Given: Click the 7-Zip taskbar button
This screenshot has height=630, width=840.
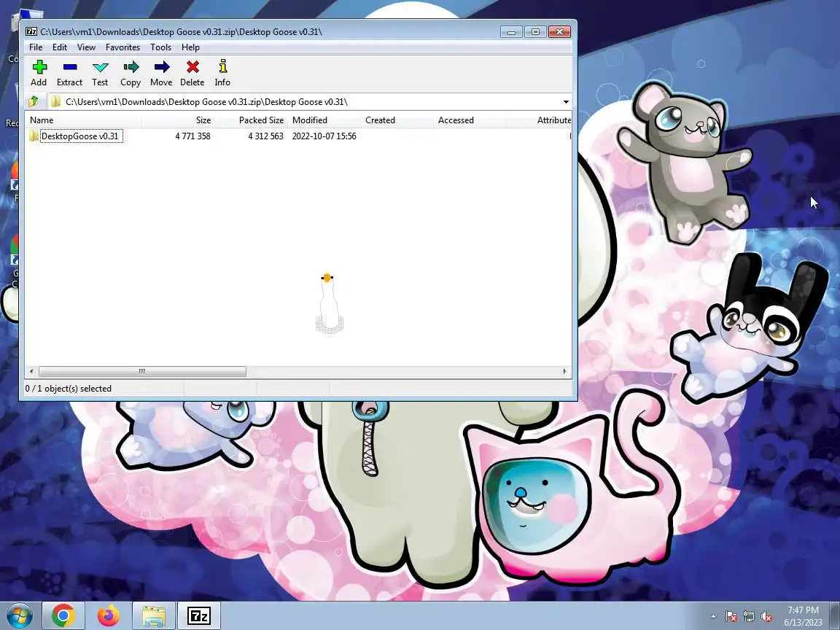Looking at the screenshot, I should pos(199,616).
